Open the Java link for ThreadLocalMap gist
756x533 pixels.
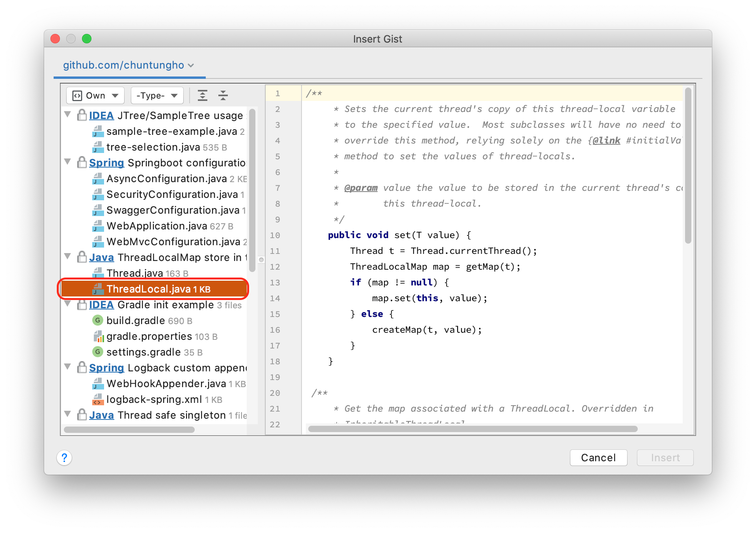pos(101,257)
